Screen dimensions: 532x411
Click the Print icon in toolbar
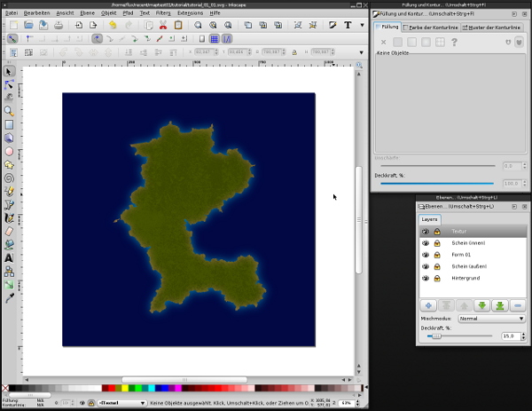coord(59,26)
